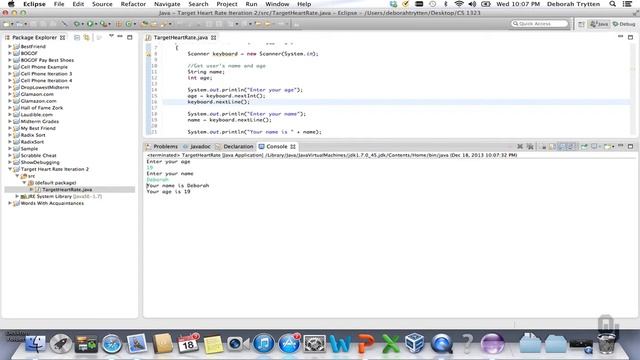The height and width of the screenshot is (360, 640).
Task: Select the (default package) node
Action: [x=55, y=183]
